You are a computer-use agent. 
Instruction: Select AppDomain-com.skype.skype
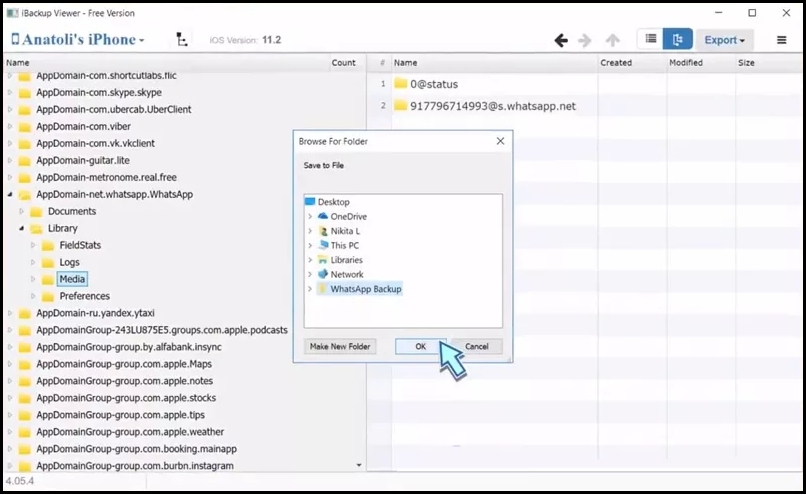tap(99, 93)
